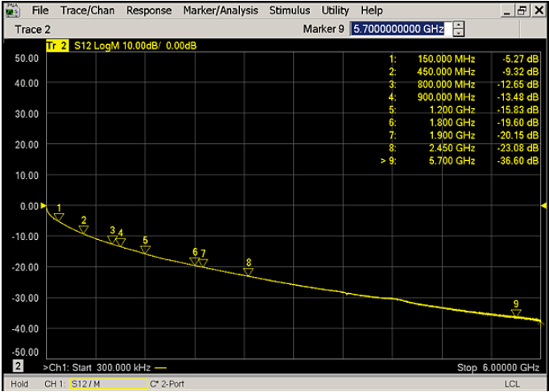The height and width of the screenshot is (392, 549).
Task: Select marker 9 triangle on the trace
Action: click(x=516, y=313)
